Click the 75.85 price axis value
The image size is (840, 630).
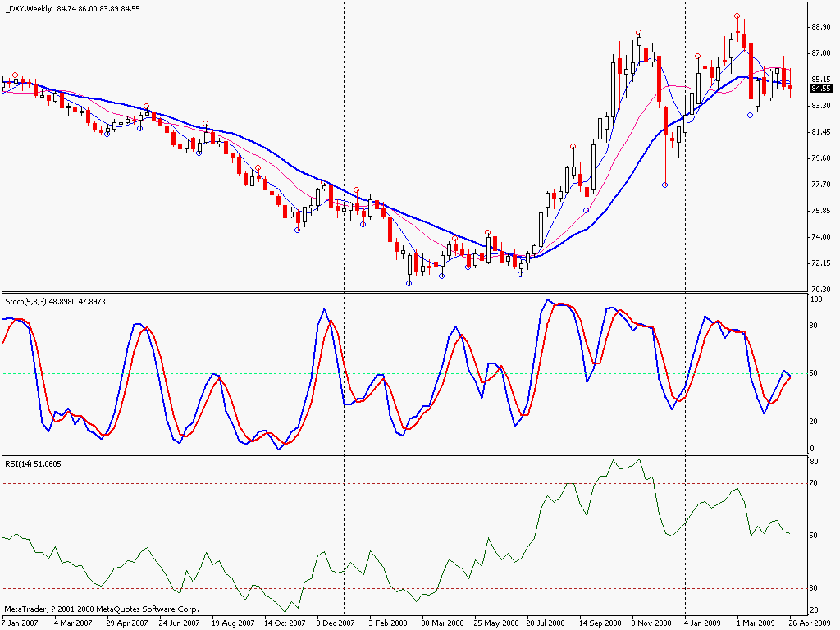pyautogui.click(x=821, y=211)
